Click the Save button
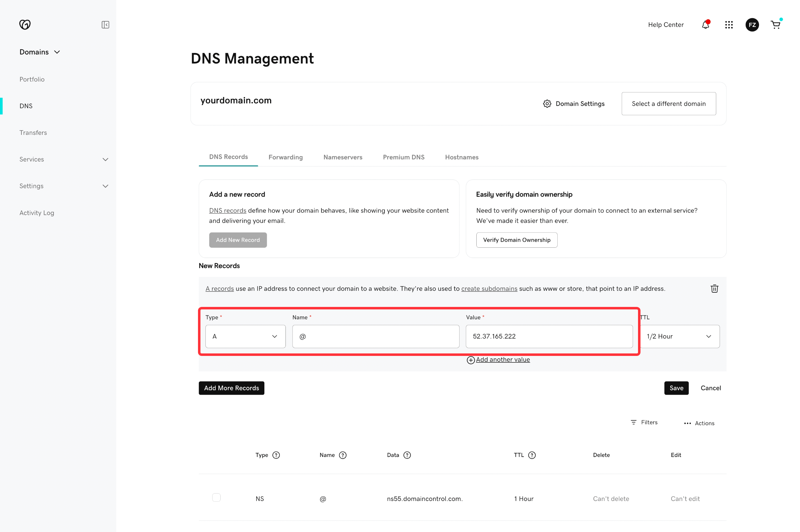Screen dimensions: 800x532 tap(676, 388)
